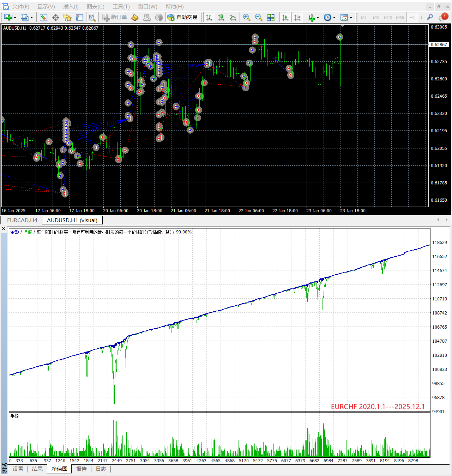Viewport: 452px width, 476px height.
Task: Open the 报告 tab in the tester
Action: (82, 469)
